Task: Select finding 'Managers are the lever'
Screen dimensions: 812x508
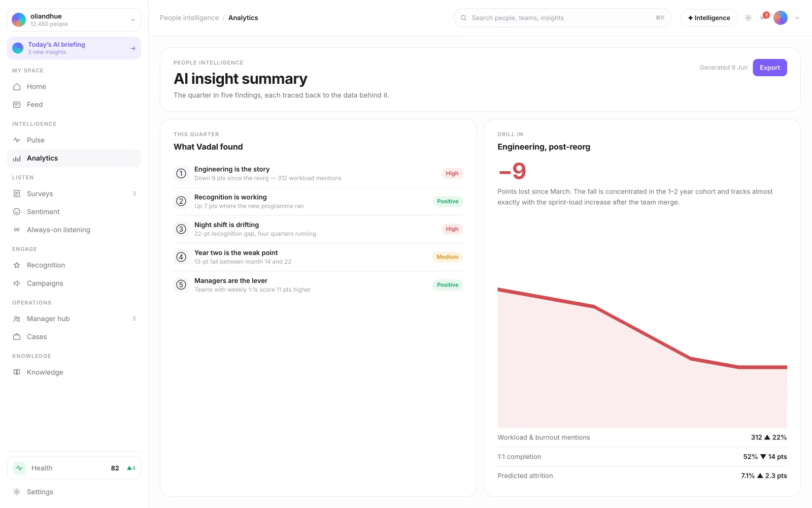Action: point(318,285)
